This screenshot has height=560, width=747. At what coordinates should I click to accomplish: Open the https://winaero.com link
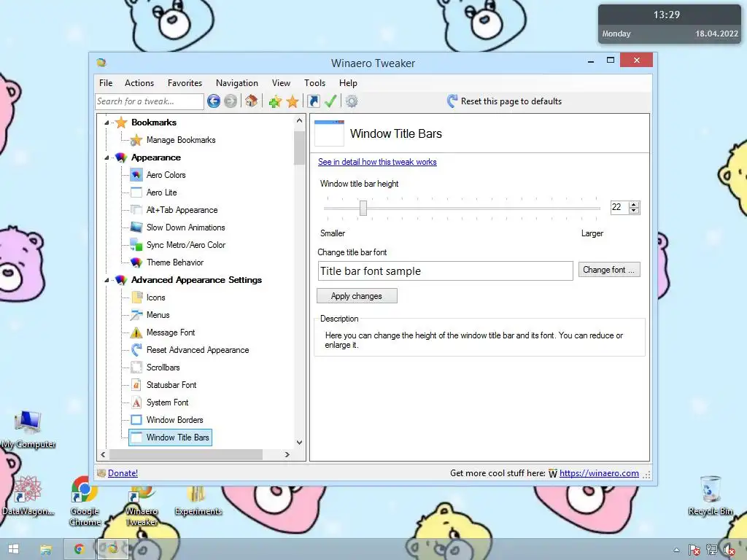(599, 472)
